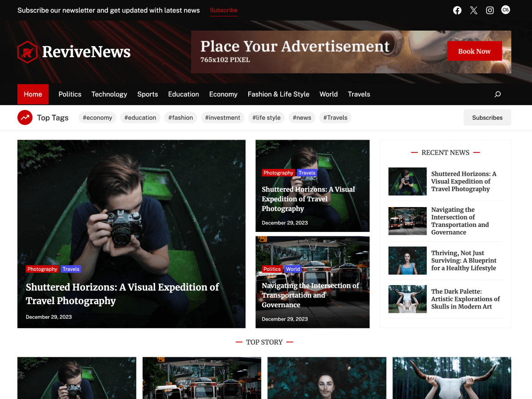Click the #investment tag
This screenshot has height=399, width=532.
point(223,117)
